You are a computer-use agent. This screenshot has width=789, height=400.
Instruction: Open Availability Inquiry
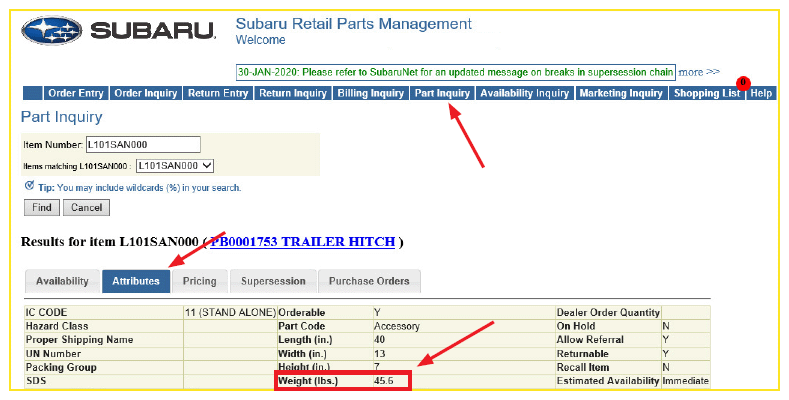[x=524, y=93]
